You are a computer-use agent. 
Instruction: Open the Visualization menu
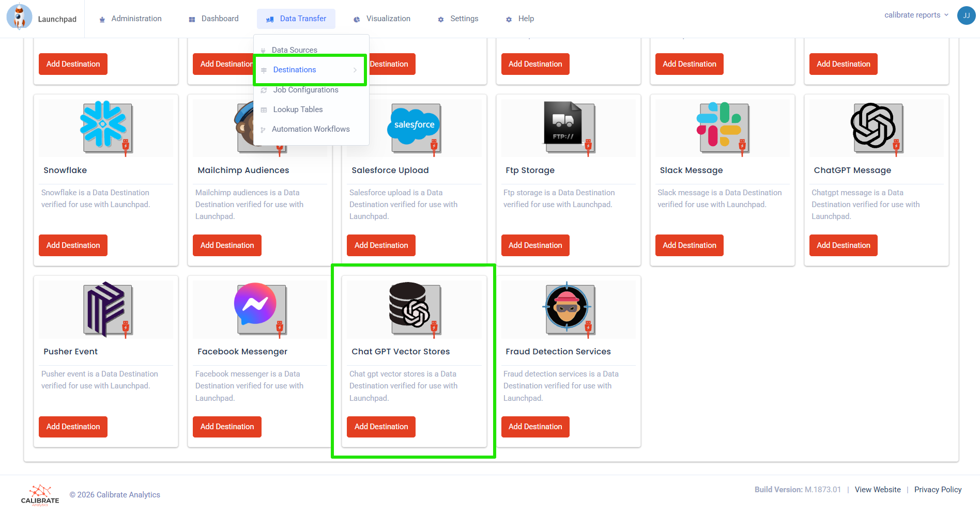click(x=382, y=19)
